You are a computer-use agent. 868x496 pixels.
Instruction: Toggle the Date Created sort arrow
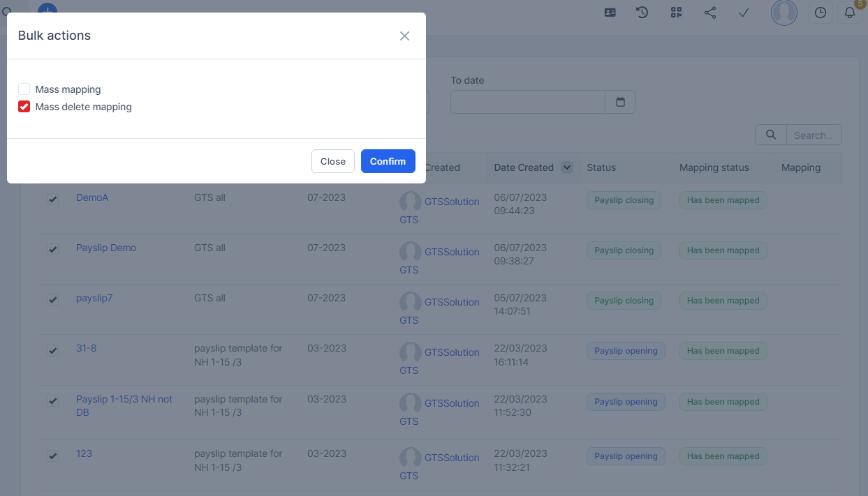tap(567, 167)
